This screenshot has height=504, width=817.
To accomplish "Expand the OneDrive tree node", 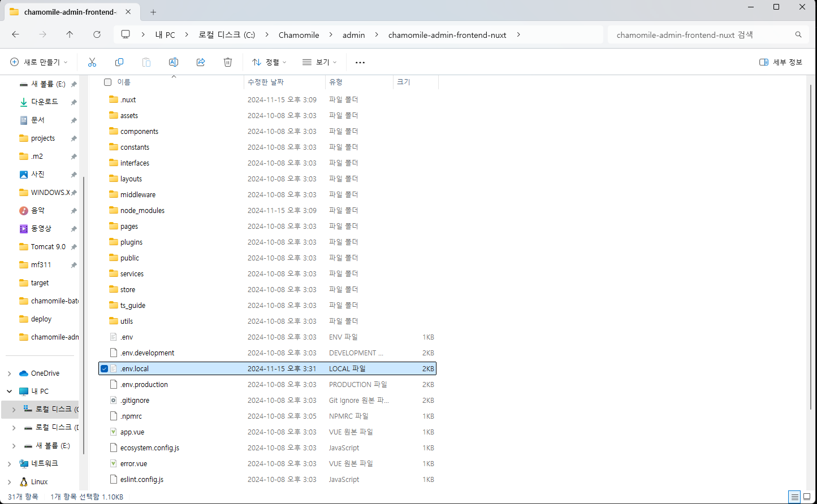I will pos(10,373).
